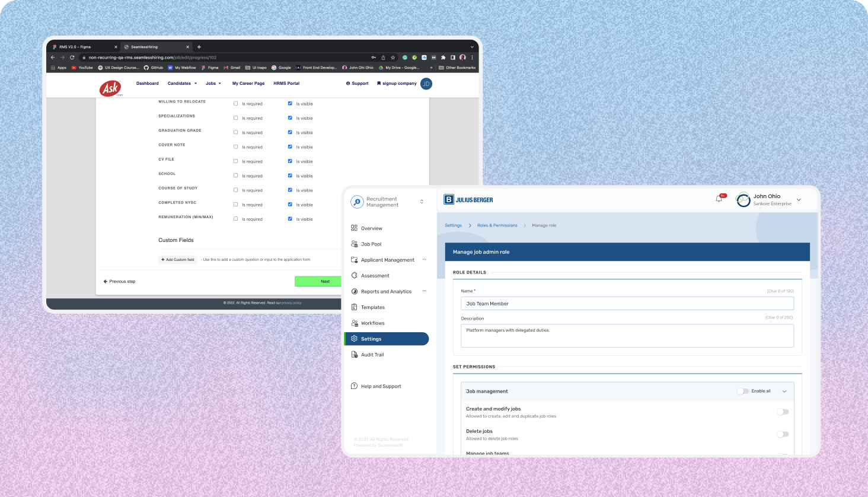Open the John Ohio account dropdown chevron
868x497 pixels.
tap(799, 200)
